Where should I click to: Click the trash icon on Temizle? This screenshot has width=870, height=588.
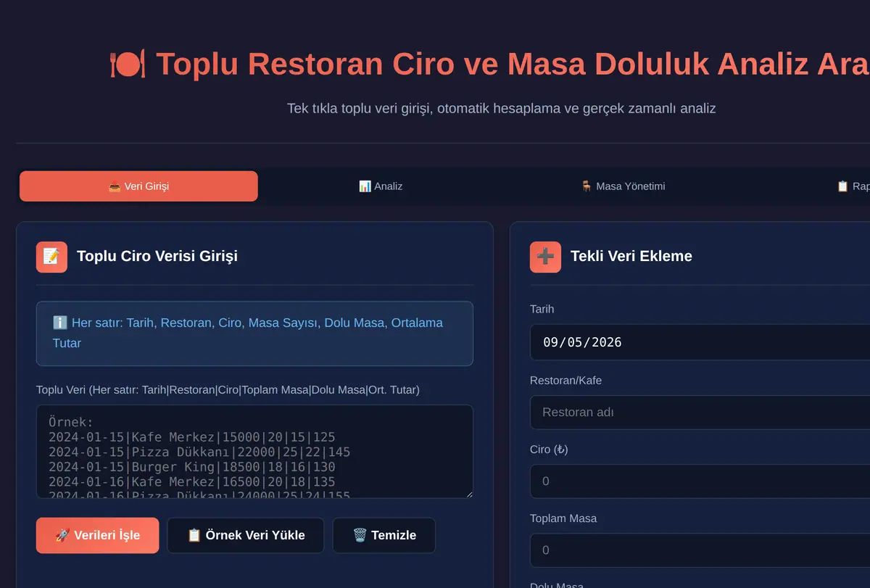[x=360, y=535]
